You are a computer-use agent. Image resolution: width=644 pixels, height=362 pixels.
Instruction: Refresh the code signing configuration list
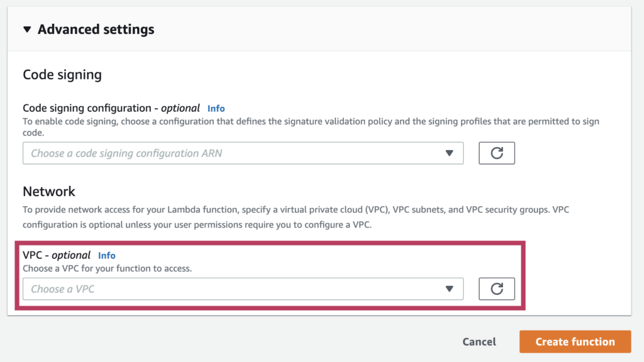[x=497, y=153]
